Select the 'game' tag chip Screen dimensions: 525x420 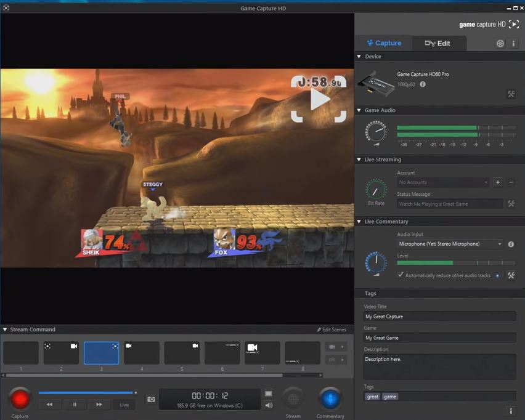389,397
